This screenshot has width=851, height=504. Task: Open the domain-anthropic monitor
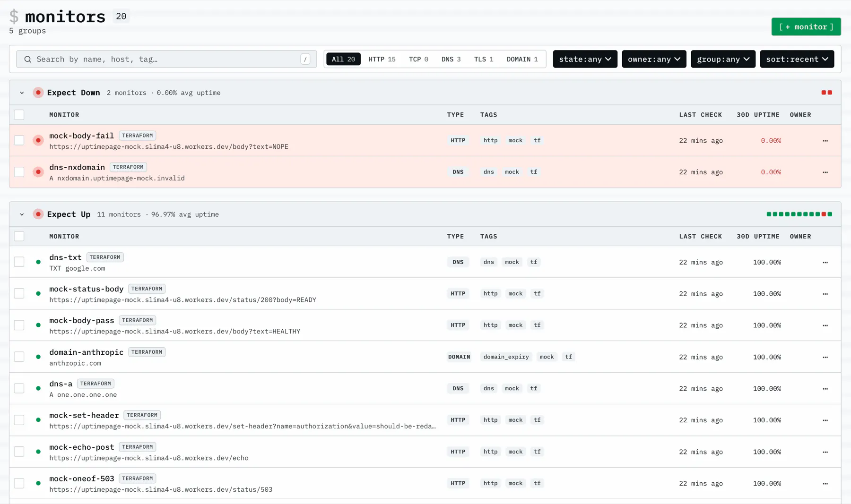[86, 352]
